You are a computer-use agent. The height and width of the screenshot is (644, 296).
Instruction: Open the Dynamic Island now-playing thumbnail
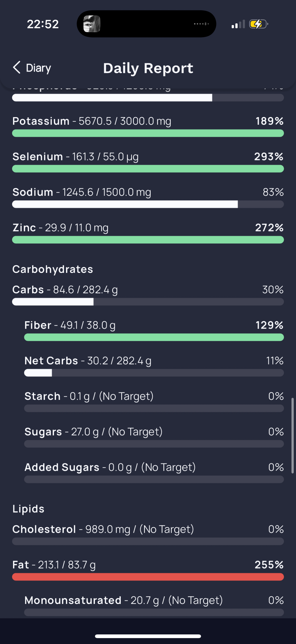click(92, 24)
